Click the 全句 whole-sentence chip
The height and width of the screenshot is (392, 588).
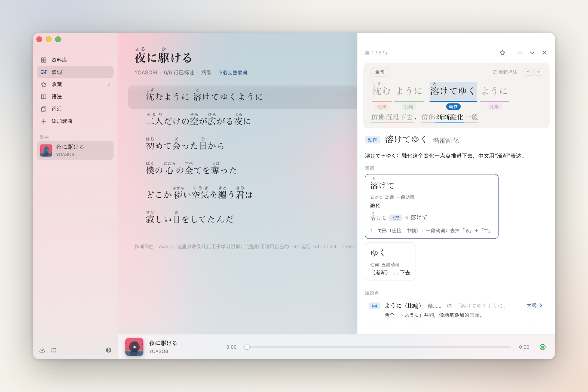(380, 72)
